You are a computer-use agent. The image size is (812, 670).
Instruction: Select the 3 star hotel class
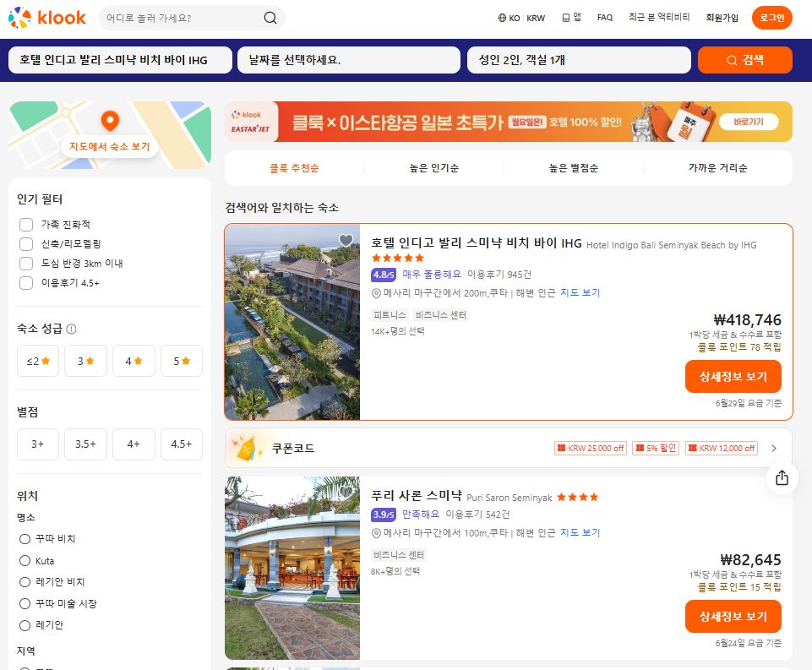click(x=85, y=361)
